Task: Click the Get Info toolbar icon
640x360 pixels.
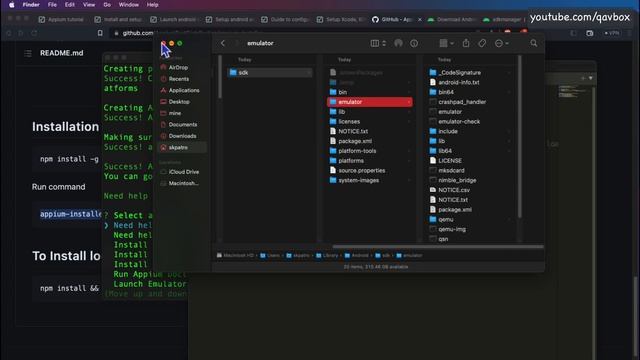Action: [x=414, y=43]
